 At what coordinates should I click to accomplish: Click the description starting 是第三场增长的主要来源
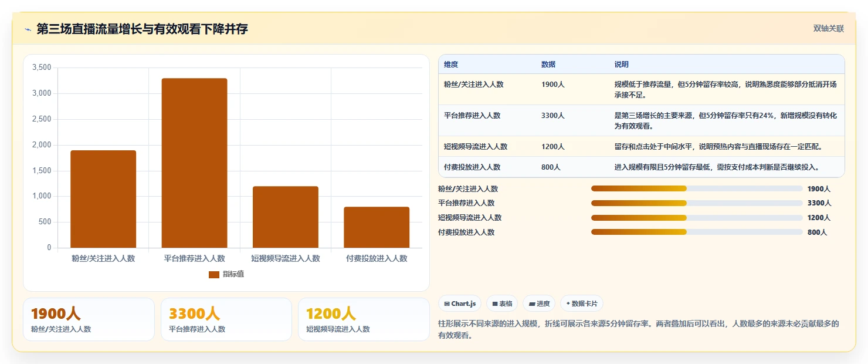tap(725, 120)
